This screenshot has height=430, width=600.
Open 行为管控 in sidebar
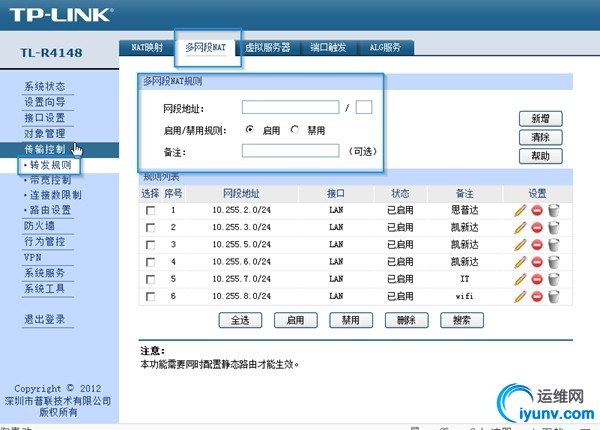click(45, 241)
